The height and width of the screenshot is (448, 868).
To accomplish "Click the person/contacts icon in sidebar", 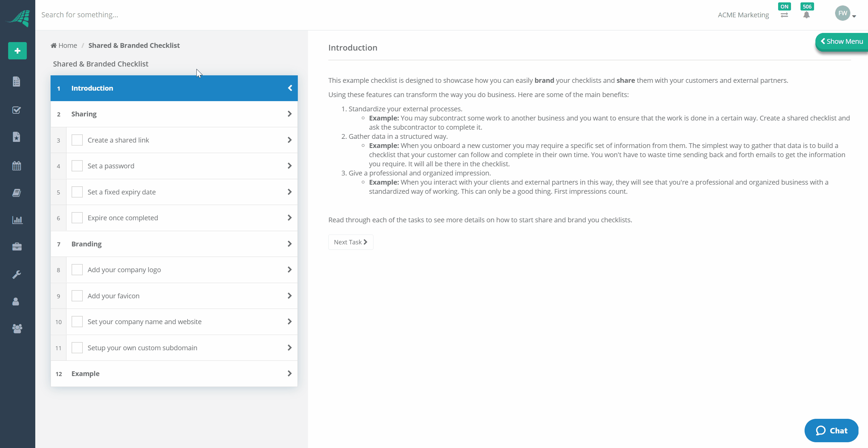I will [17, 301].
